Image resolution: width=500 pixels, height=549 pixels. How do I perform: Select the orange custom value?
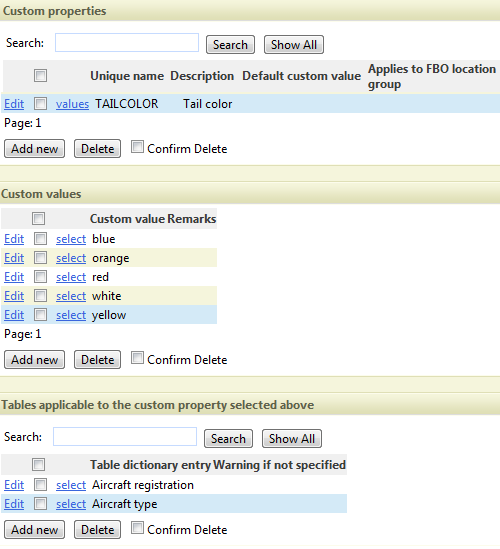71,258
